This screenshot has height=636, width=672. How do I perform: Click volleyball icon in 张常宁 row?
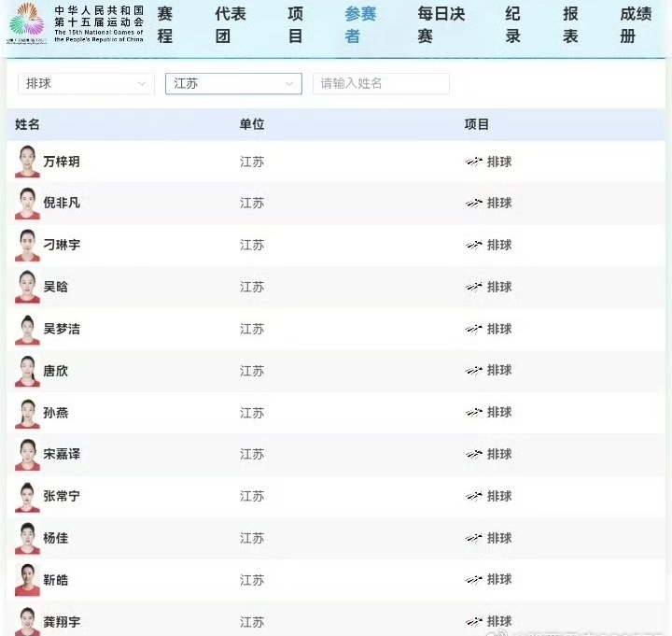tap(474, 496)
